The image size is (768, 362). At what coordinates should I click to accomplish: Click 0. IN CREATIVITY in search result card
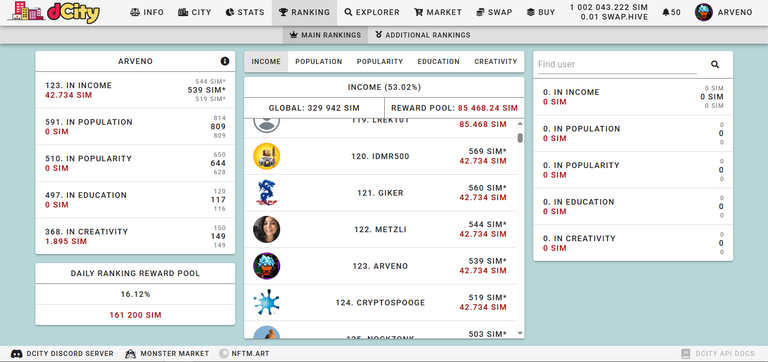point(579,239)
